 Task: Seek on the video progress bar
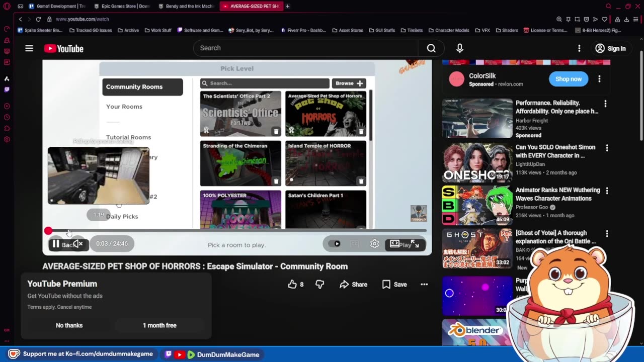click(x=236, y=231)
